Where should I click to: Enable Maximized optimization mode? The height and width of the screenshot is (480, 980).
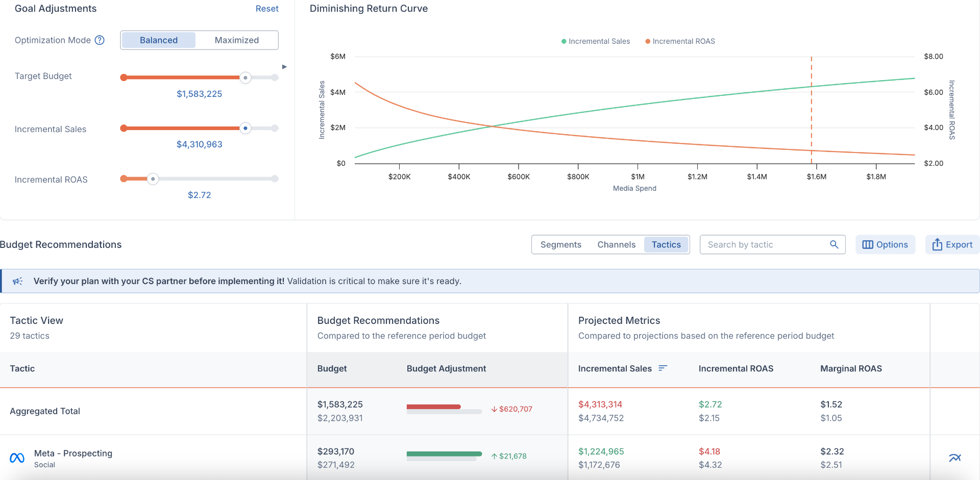tap(237, 40)
